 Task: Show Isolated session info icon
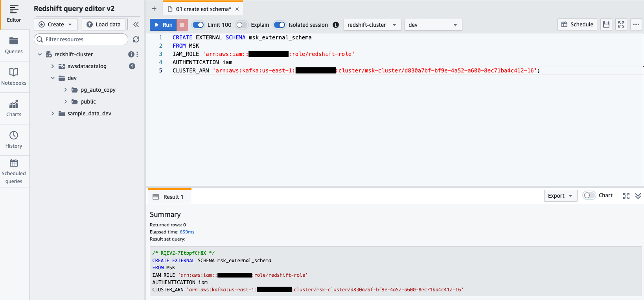[x=336, y=25]
